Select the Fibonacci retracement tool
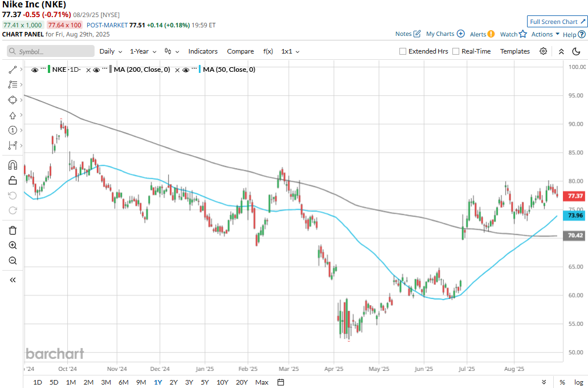The height and width of the screenshot is (388, 588). click(x=13, y=85)
